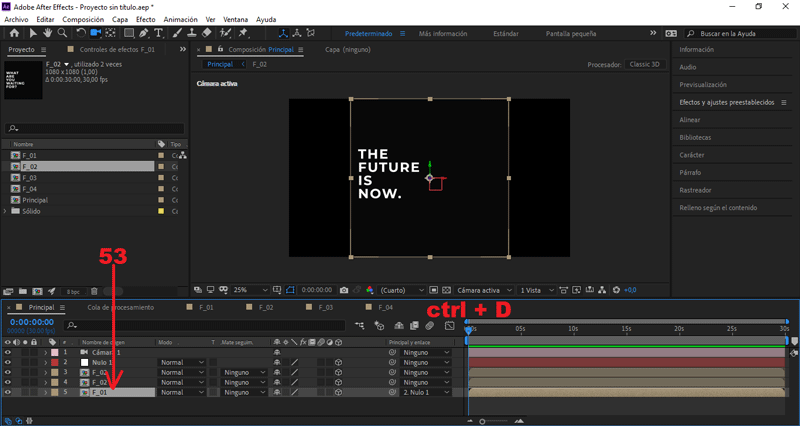Open Normal mode dropdown for Nulo 1
Screen dimensions: 800x426
(182, 362)
